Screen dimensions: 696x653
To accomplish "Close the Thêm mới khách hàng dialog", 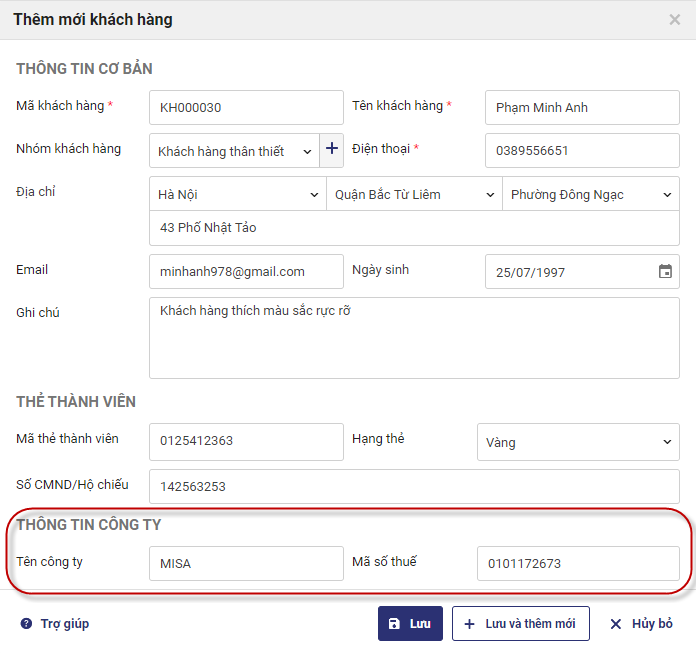I will coord(675,19).
